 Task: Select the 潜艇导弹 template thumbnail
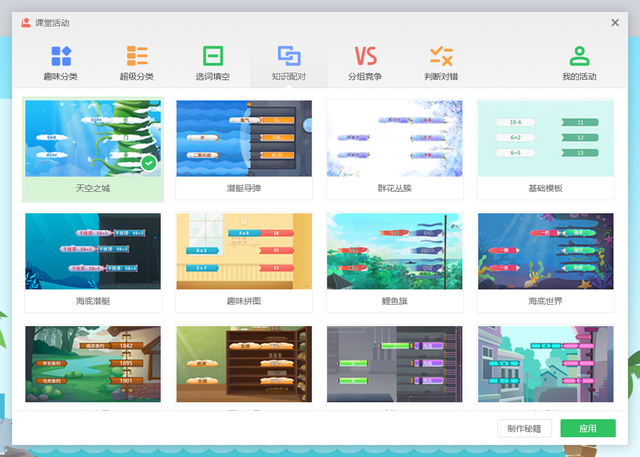click(x=244, y=138)
